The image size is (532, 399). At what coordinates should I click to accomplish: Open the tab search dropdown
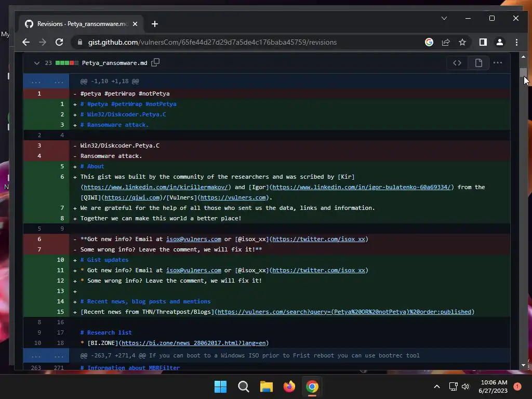coord(444,18)
